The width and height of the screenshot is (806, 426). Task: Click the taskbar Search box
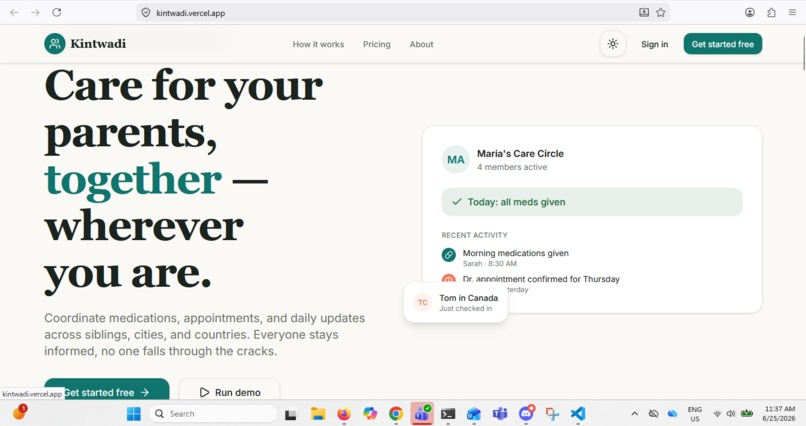click(213, 414)
